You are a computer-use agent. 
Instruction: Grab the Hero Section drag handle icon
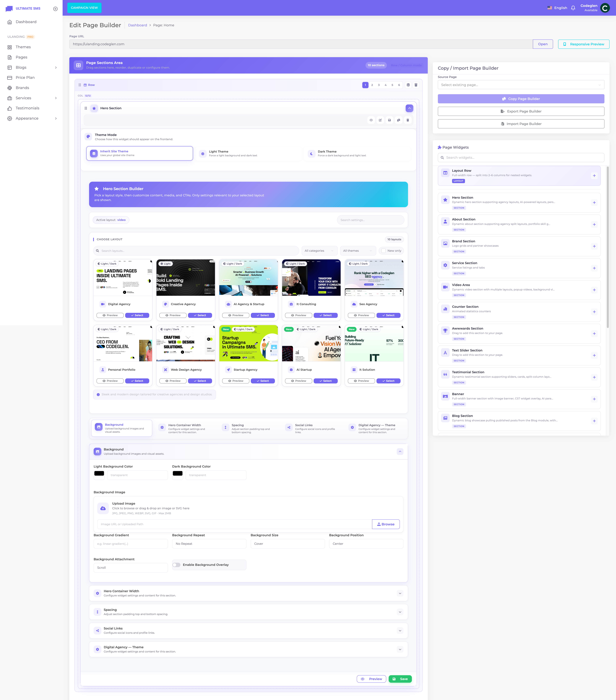(86, 108)
